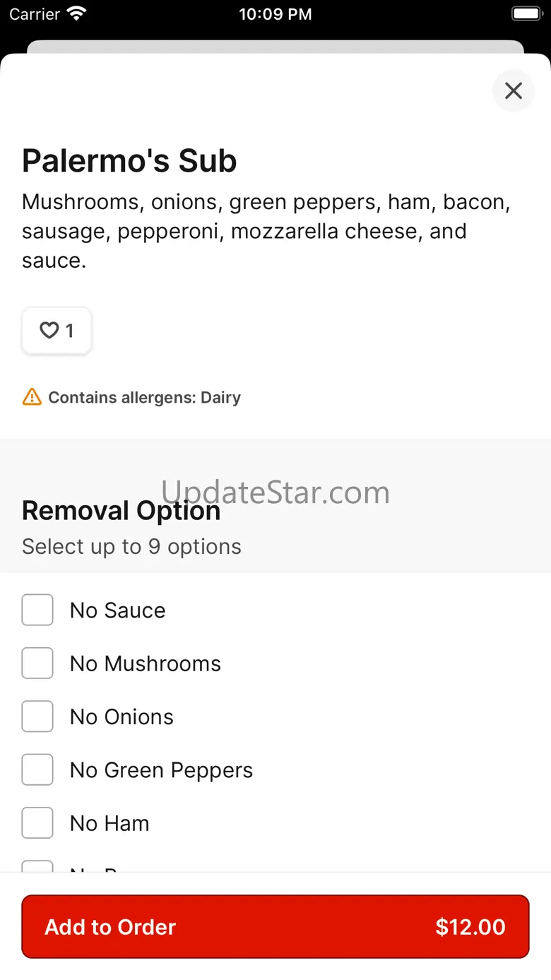
Task: Tap the gray background card behind the sheet
Action: [x=275, y=47]
